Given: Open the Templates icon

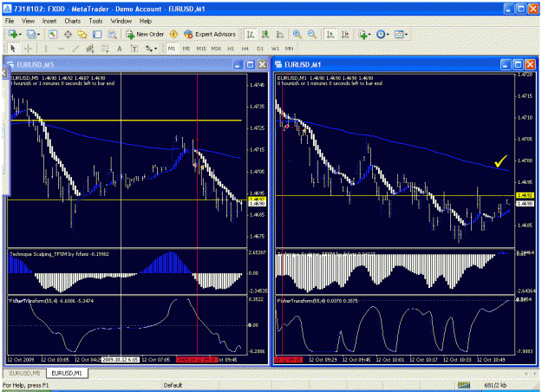Looking at the screenshot, I should [399, 34].
